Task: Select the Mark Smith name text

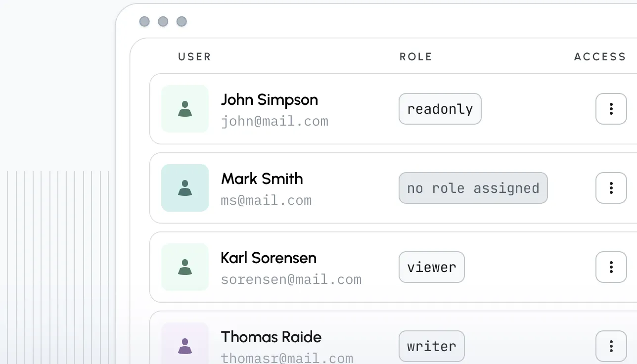Action: [x=262, y=179]
